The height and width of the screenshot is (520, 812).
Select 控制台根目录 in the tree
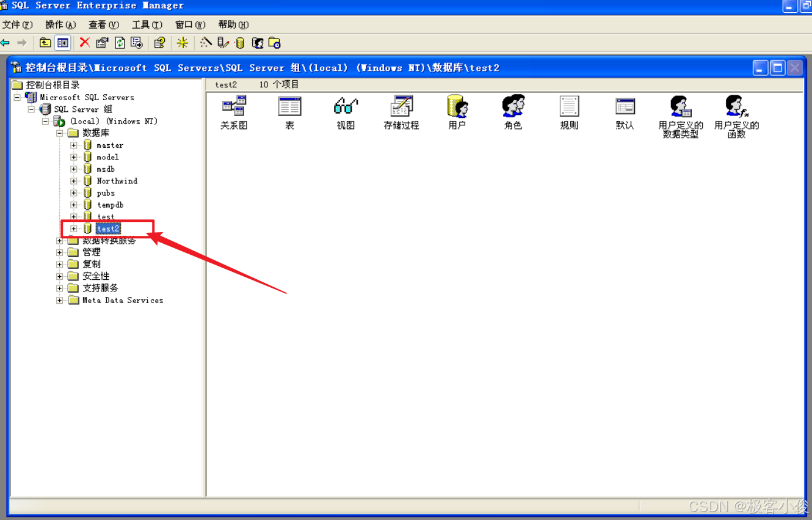[x=53, y=85]
